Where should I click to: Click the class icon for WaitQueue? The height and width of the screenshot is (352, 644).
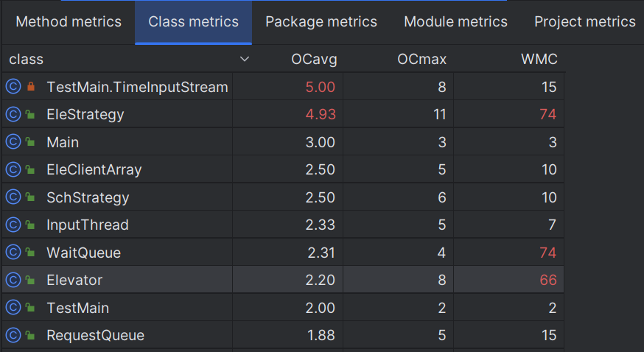tap(13, 253)
